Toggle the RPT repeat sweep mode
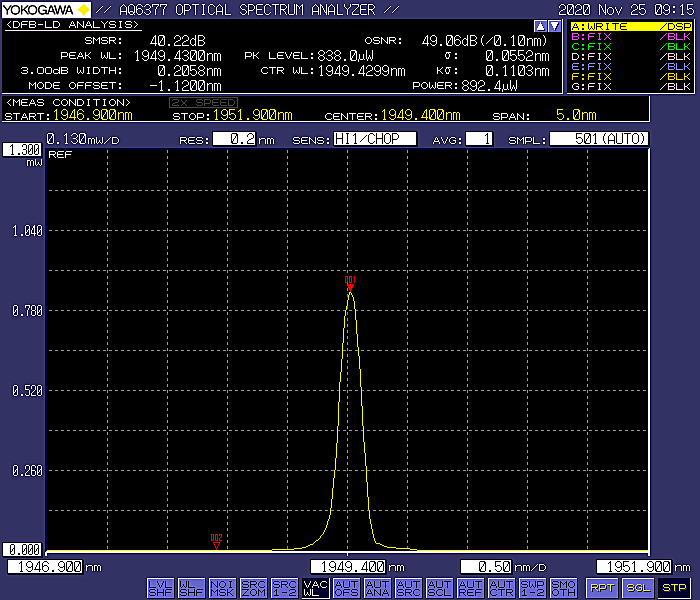This screenshot has width=700, height=600. (x=602, y=587)
